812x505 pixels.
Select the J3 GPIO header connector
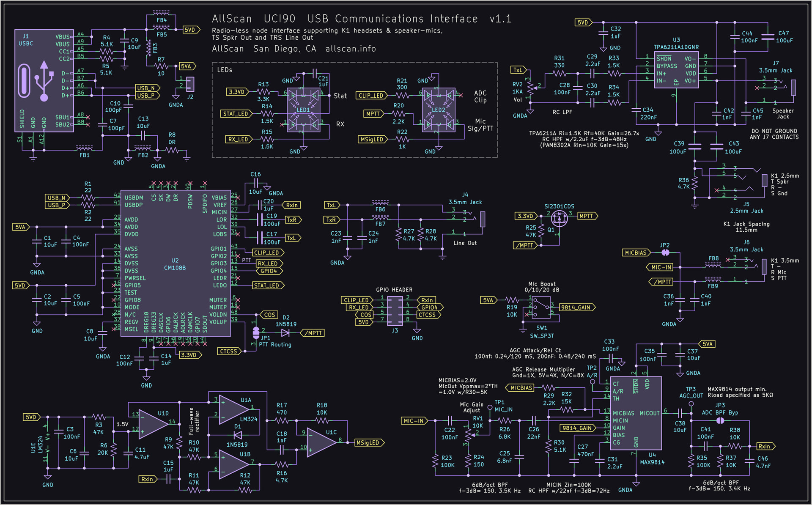coord(395,311)
